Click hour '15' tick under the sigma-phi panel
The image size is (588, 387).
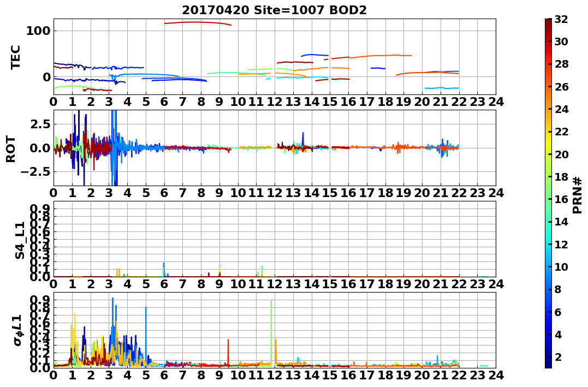[x=330, y=375]
